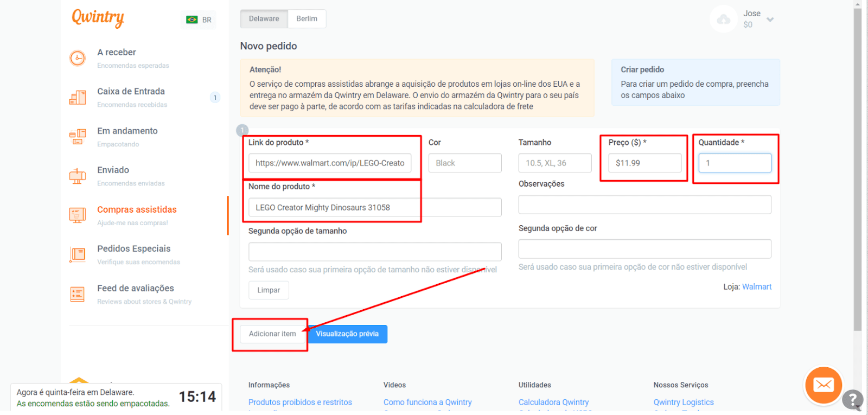Viewport: 868px width, 415px height.
Task: Open the orange envelope chat button
Action: 824,385
